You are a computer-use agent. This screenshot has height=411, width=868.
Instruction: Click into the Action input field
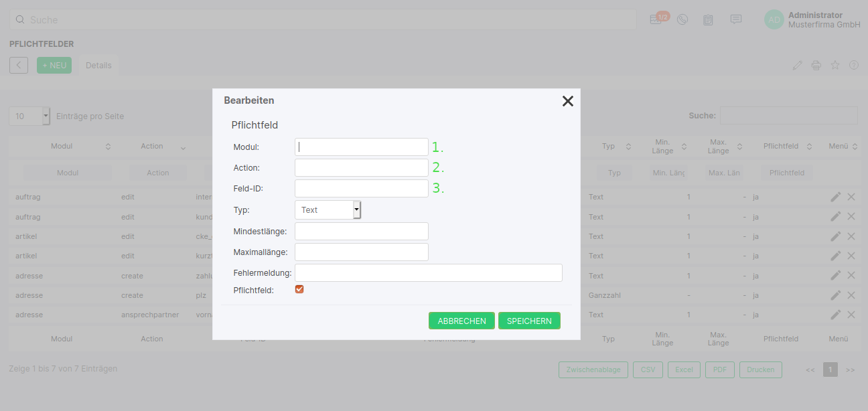click(x=361, y=168)
